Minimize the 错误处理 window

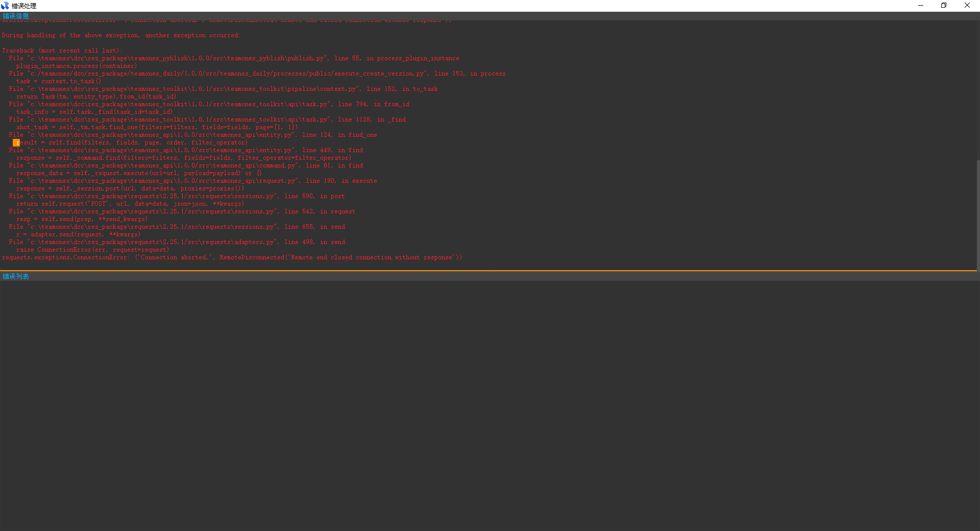coord(921,6)
